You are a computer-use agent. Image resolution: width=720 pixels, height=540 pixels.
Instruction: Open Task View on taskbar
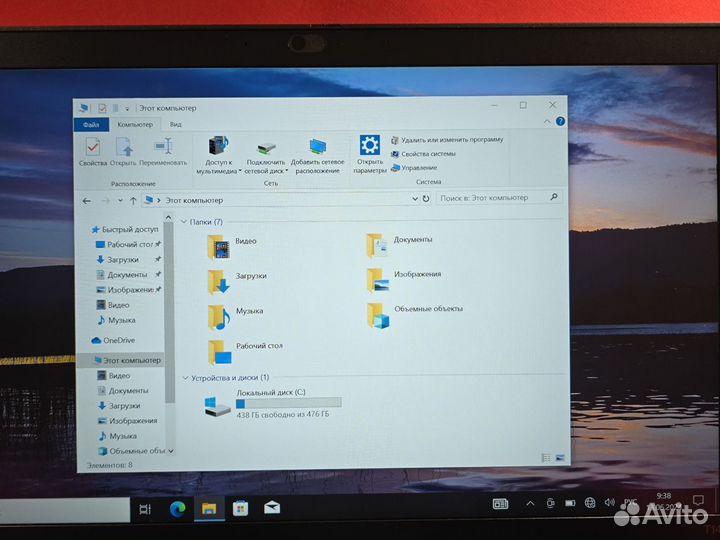[145, 509]
